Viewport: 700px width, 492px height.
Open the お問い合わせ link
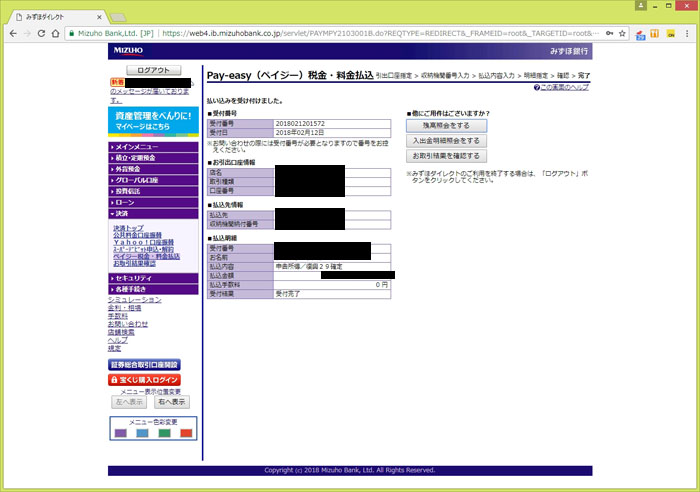[x=128, y=324]
